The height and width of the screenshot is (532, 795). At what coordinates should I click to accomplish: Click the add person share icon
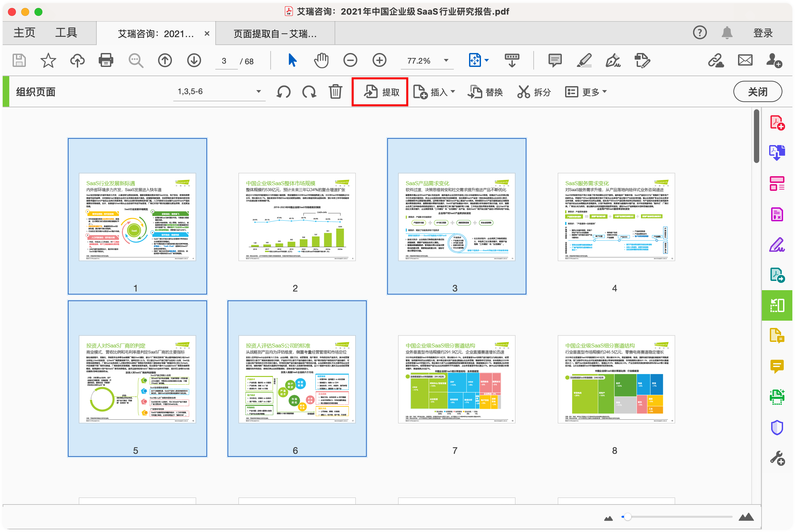pyautogui.click(x=774, y=61)
